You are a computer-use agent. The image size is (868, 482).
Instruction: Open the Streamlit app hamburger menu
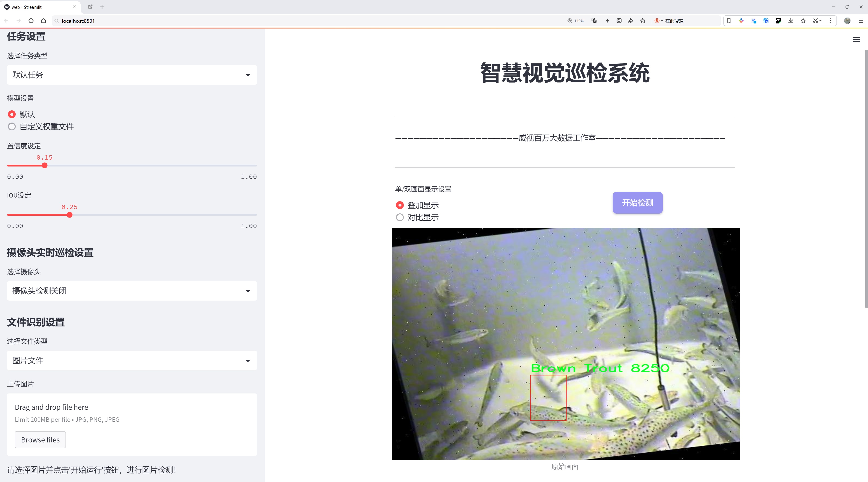pos(856,40)
